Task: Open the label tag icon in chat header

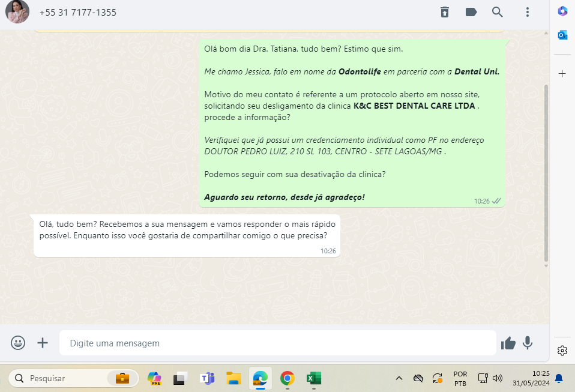Action: [x=471, y=12]
